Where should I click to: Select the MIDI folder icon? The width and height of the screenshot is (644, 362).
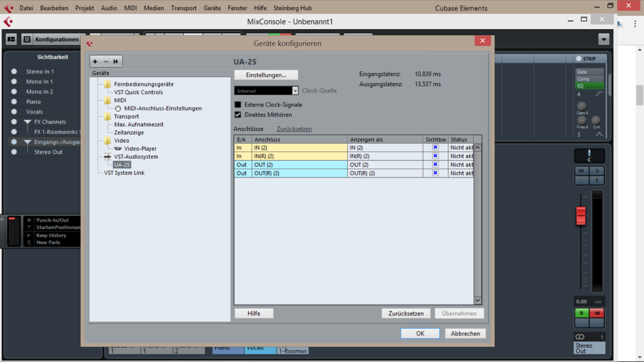click(107, 100)
